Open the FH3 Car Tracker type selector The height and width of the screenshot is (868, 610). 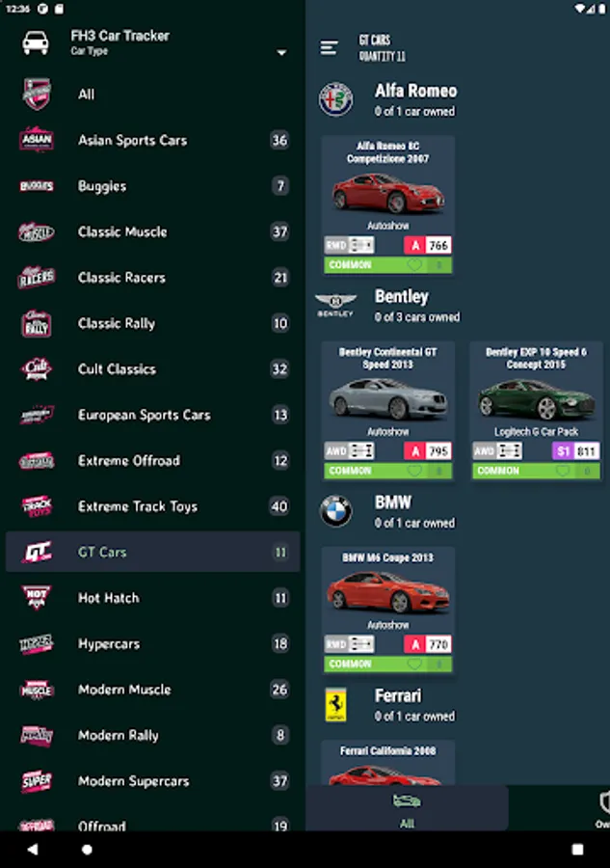[x=152, y=42]
